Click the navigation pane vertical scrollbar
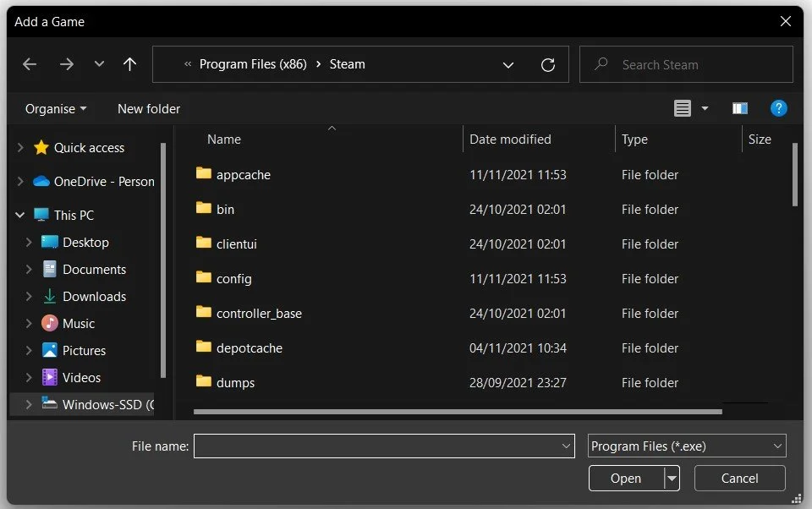This screenshot has width=812, height=509. click(x=163, y=260)
